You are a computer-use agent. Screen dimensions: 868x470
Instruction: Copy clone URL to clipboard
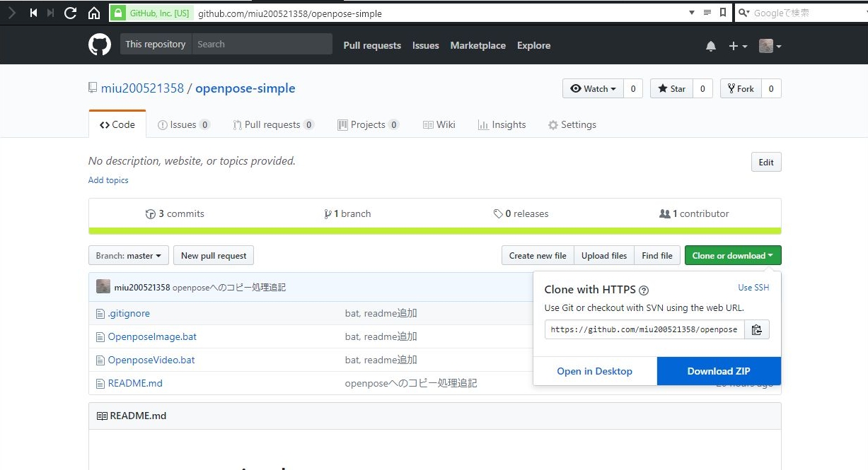pos(756,329)
